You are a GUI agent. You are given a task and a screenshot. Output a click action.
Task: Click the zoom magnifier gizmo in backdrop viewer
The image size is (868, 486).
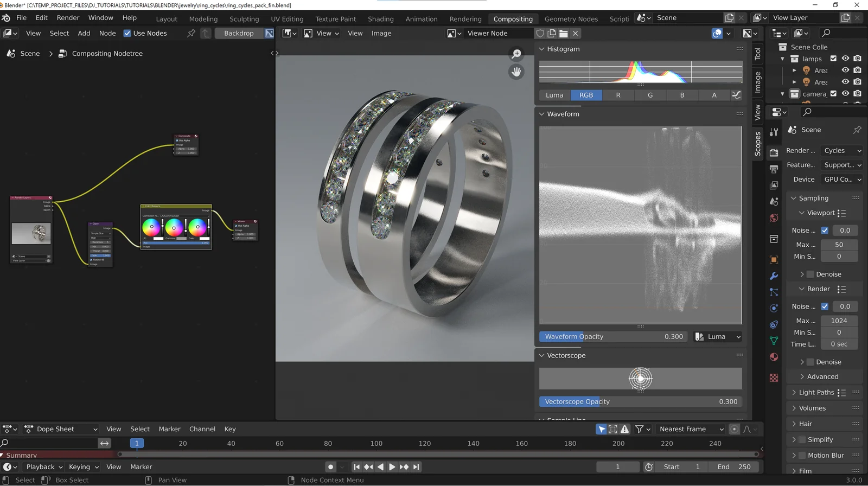(x=516, y=54)
